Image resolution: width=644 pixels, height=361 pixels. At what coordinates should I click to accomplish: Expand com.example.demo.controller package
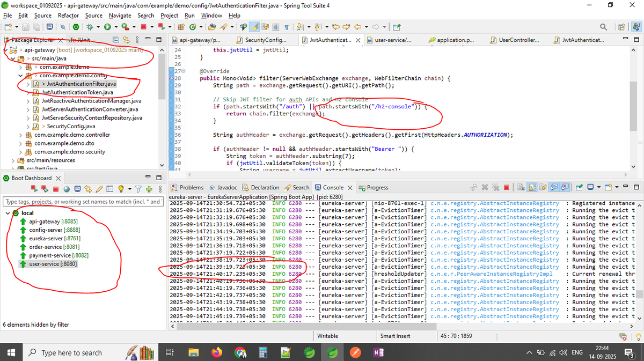[20, 135]
